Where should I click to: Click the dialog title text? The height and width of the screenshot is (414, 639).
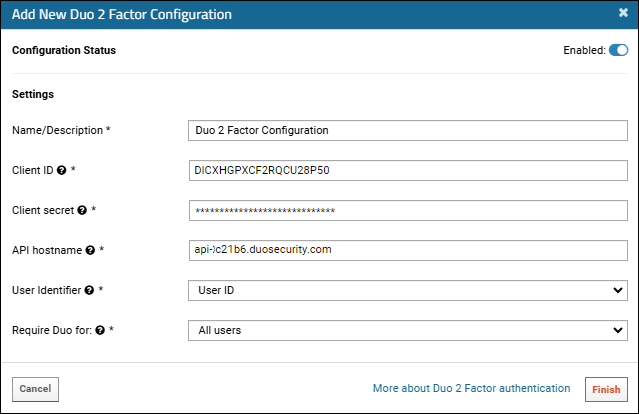click(x=122, y=14)
